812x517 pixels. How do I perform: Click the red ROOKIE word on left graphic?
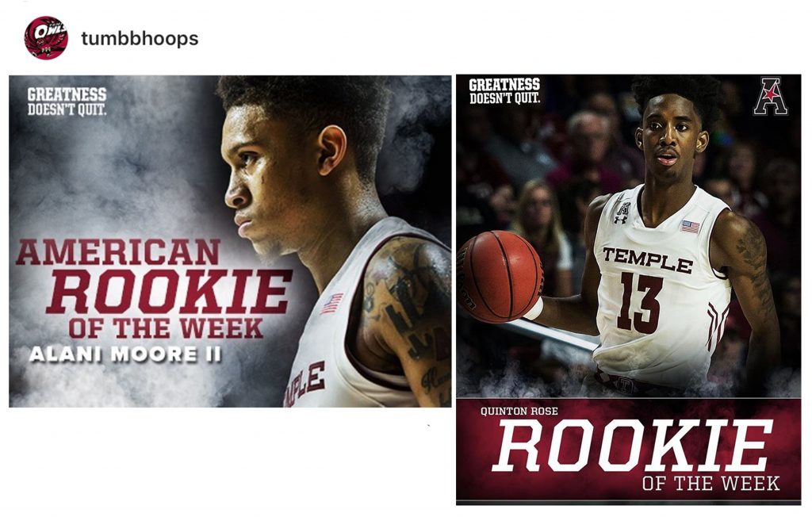(169, 292)
